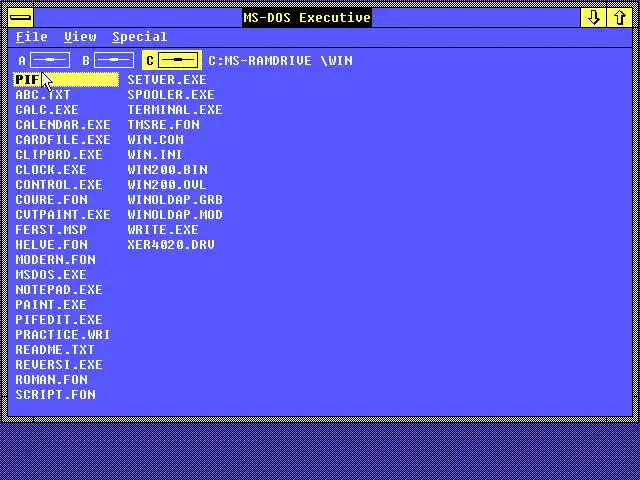Select FERST.MSP file
The height and width of the screenshot is (480, 640).
click(x=51, y=229)
